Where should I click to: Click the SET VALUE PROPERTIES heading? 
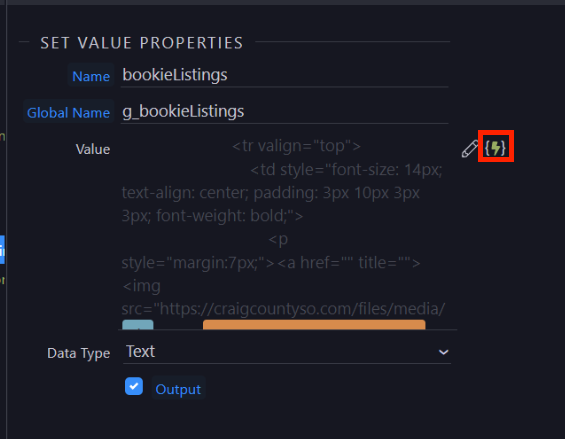142,43
